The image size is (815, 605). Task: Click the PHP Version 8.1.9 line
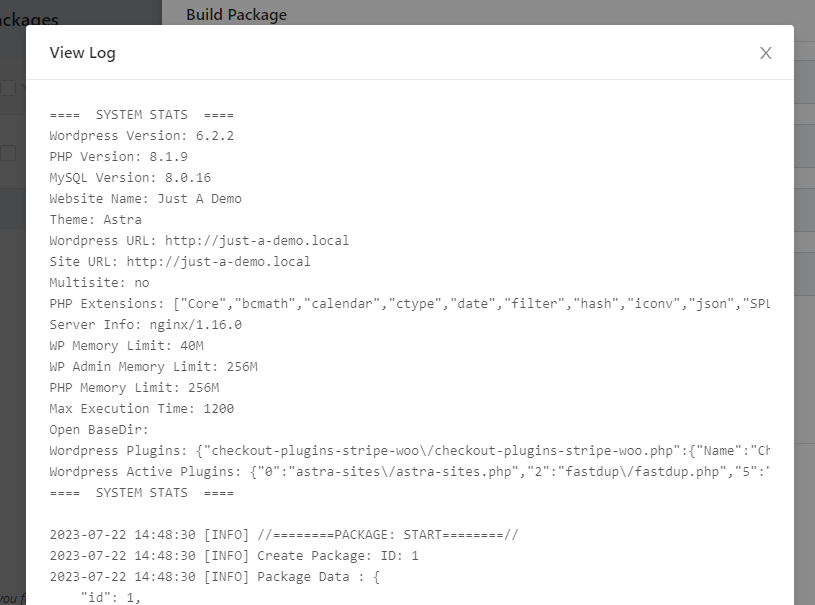(x=119, y=156)
